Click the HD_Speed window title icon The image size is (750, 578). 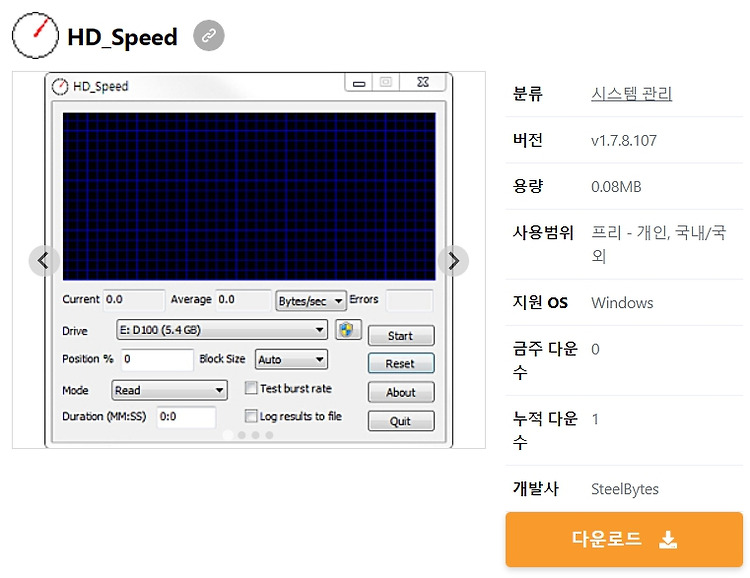pyautogui.click(x=60, y=86)
